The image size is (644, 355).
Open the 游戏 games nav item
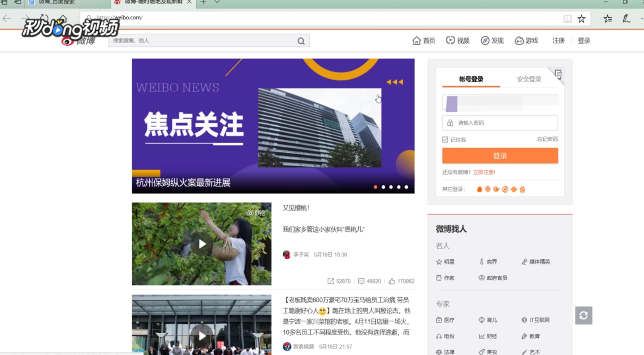pyautogui.click(x=526, y=40)
